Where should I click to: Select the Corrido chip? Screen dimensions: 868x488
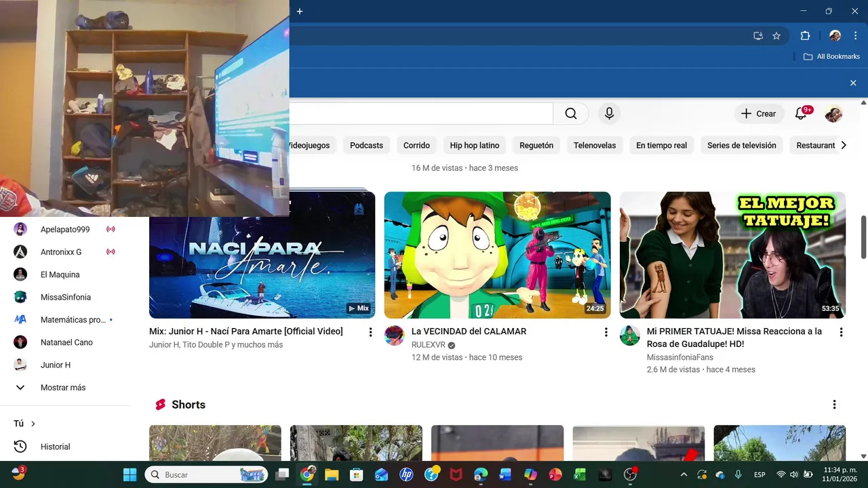pos(416,145)
